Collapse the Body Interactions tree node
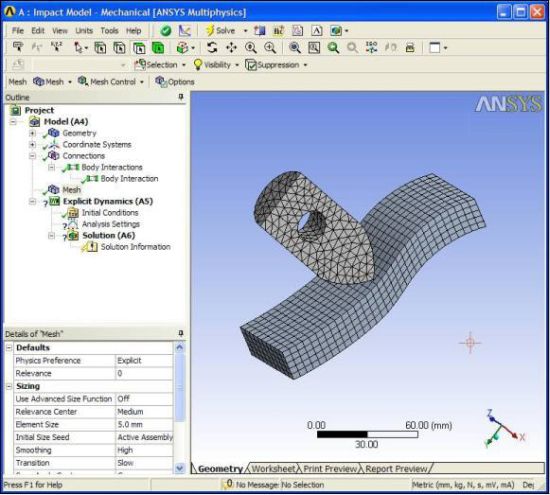 (51, 167)
